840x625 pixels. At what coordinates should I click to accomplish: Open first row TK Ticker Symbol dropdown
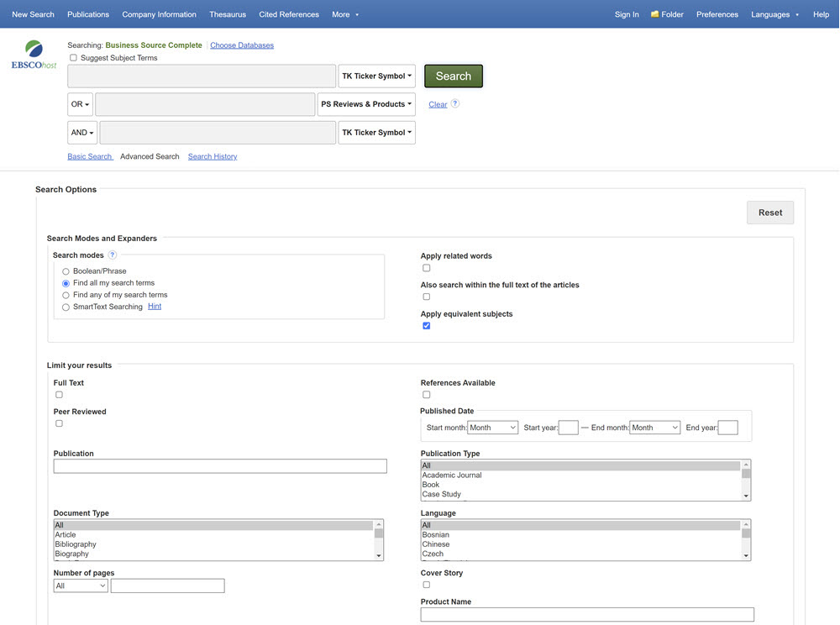[x=376, y=76]
